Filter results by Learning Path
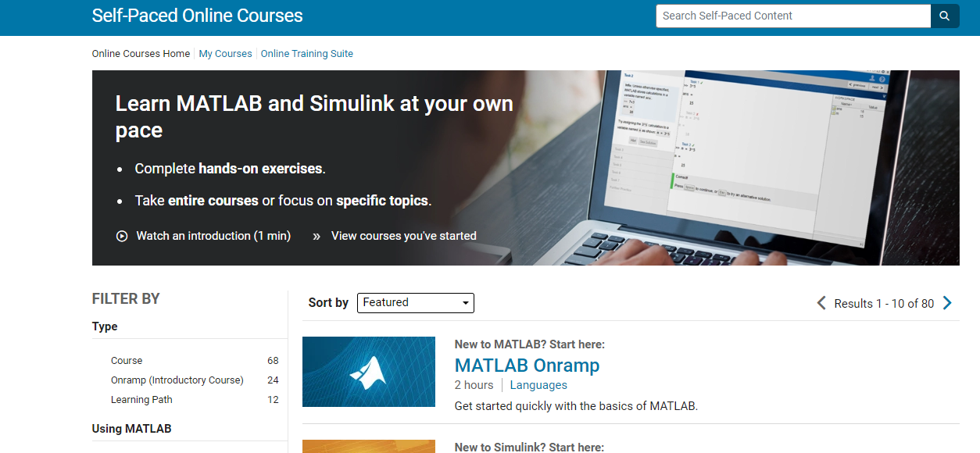This screenshot has width=980, height=453. point(141,400)
